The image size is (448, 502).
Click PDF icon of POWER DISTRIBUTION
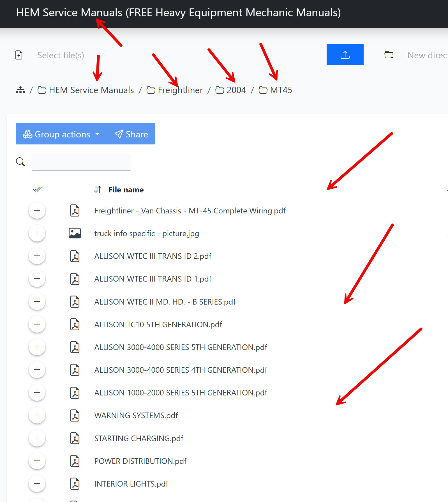click(75, 461)
